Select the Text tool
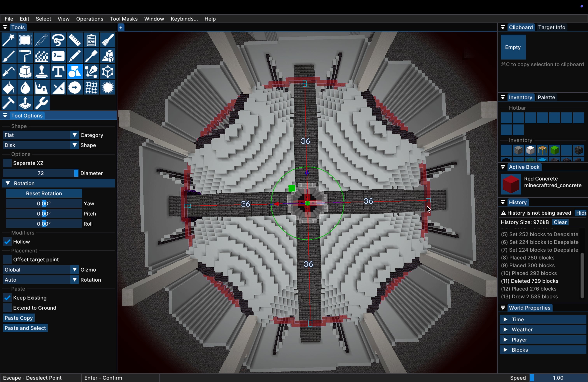 [58, 72]
